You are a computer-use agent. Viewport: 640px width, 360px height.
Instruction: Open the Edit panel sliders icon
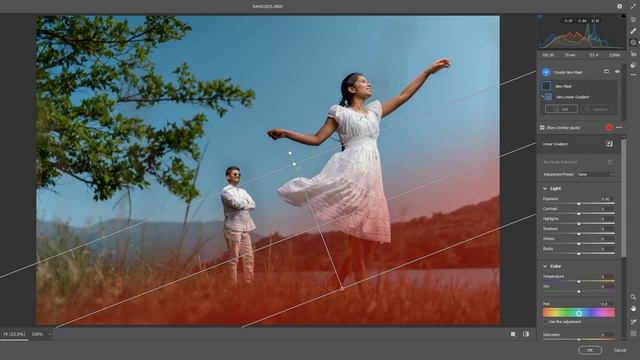(633, 20)
